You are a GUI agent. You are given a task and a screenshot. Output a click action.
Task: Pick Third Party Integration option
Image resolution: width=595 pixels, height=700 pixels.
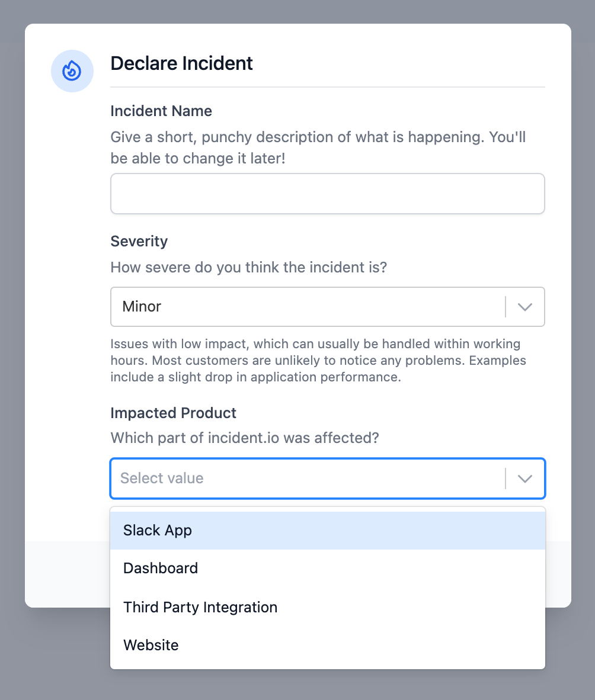click(328, 607)
